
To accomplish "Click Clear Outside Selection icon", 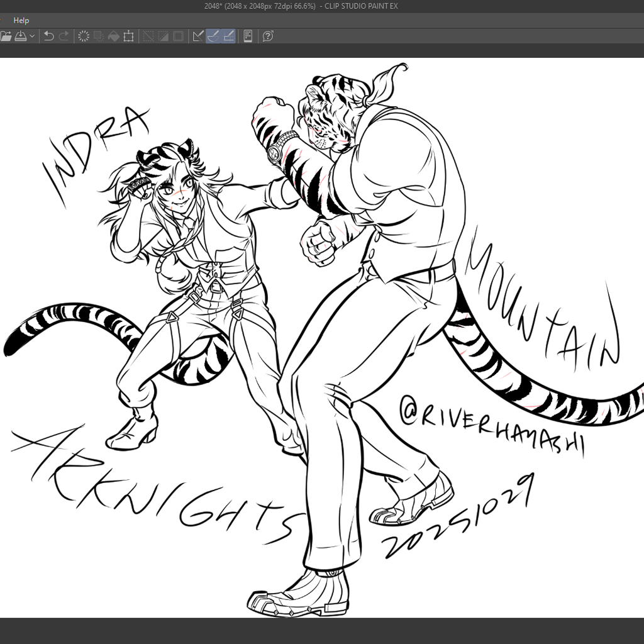I will point(99,36).
